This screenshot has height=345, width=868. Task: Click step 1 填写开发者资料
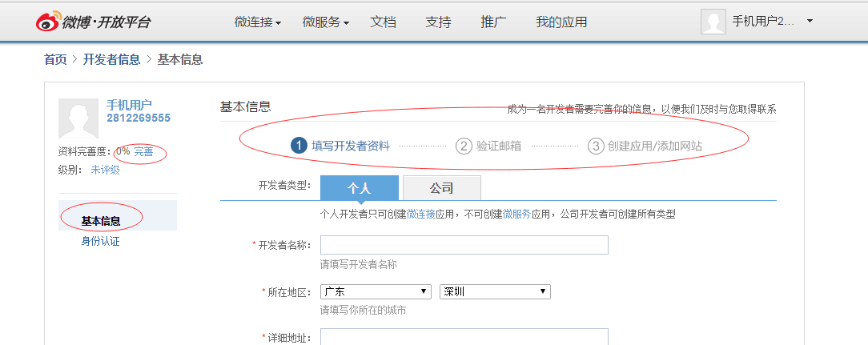tap(340, 146)
